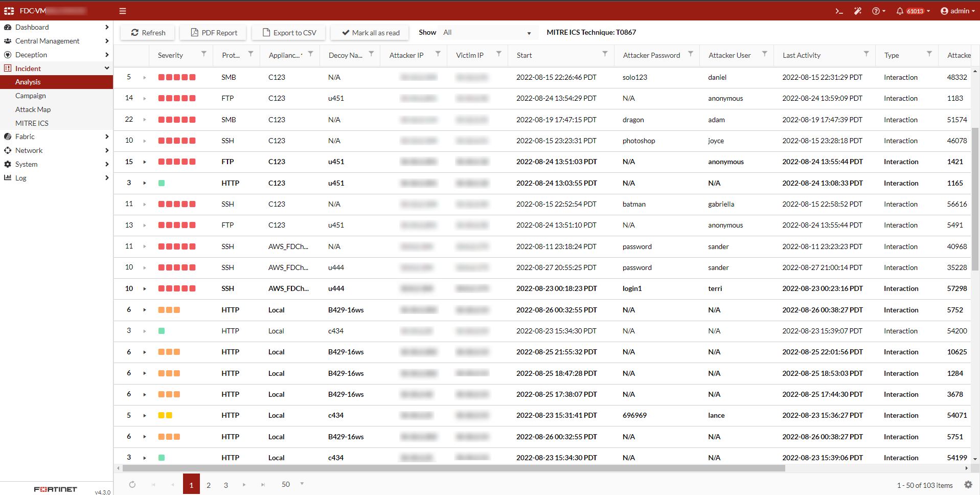Open filter funnel on Decoy Na... column
This screenshot has height=495, width=980.
(x=372, y=54)
